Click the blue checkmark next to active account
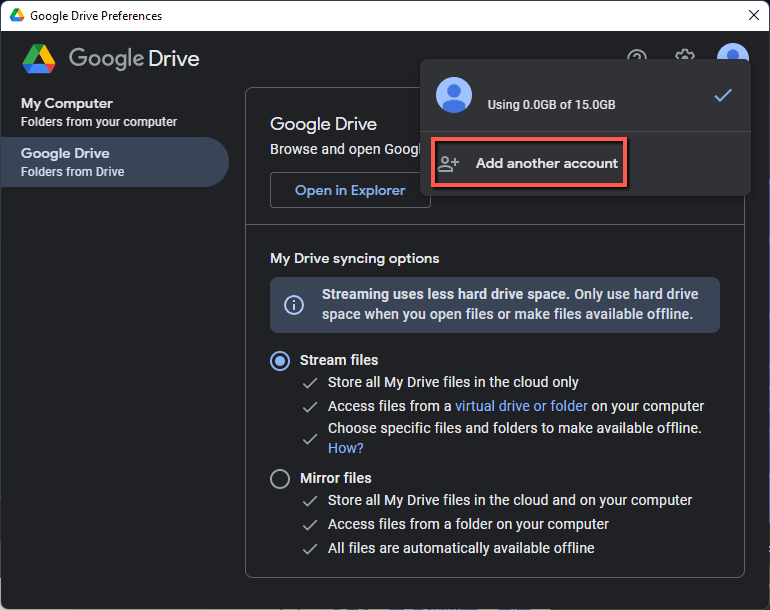This screenshot has height=610, width=770. [x=723, y=95]
